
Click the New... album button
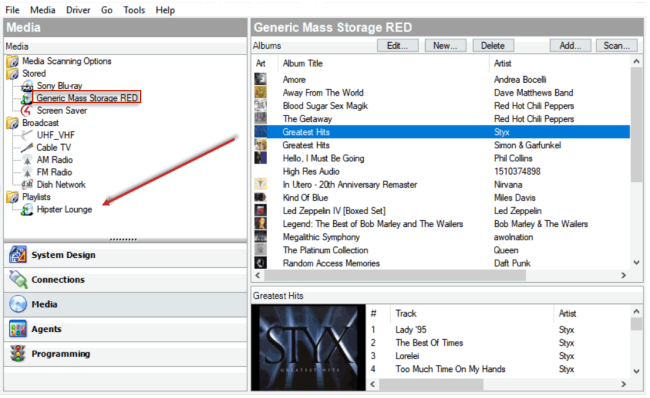click(445, 46)
